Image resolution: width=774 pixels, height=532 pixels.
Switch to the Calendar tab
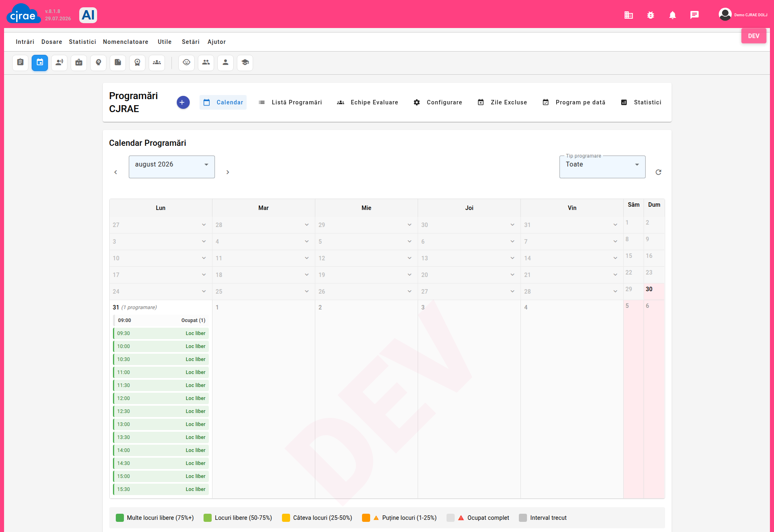223,102
